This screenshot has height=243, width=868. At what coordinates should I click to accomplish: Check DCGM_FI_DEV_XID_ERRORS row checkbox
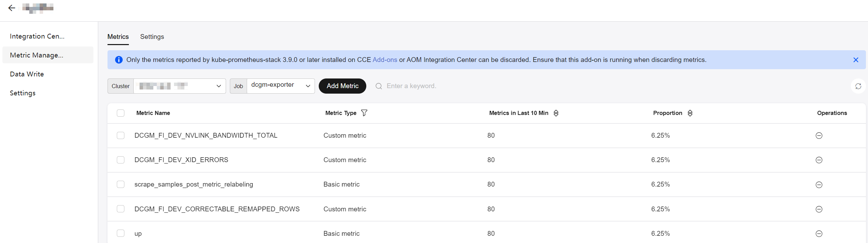point(121,160)
